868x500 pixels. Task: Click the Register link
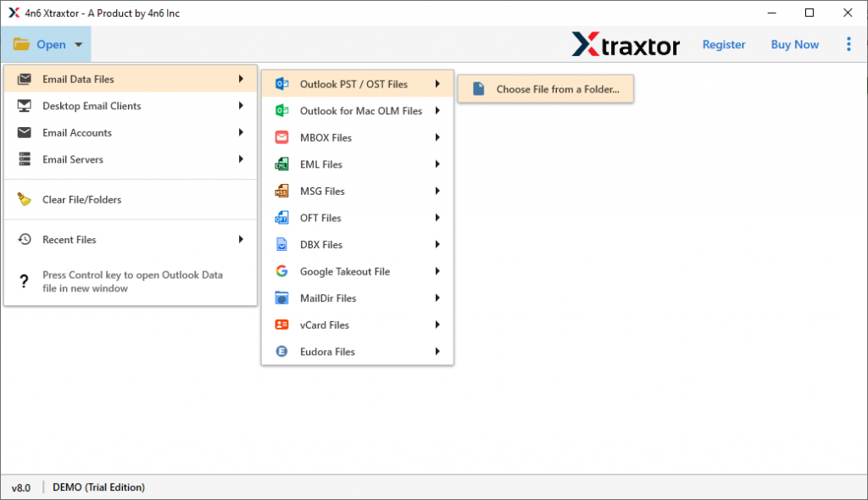[x=724, y=44]
